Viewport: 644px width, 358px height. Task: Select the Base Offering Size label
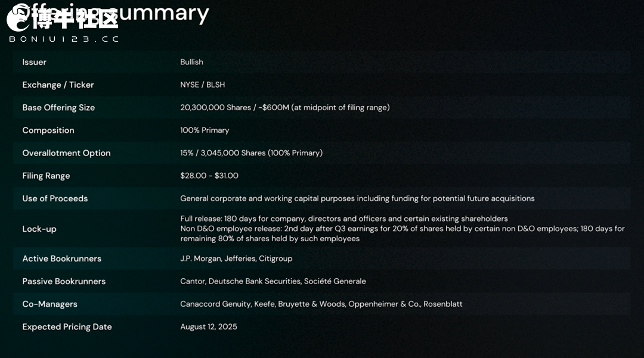[x=58, y=107]
